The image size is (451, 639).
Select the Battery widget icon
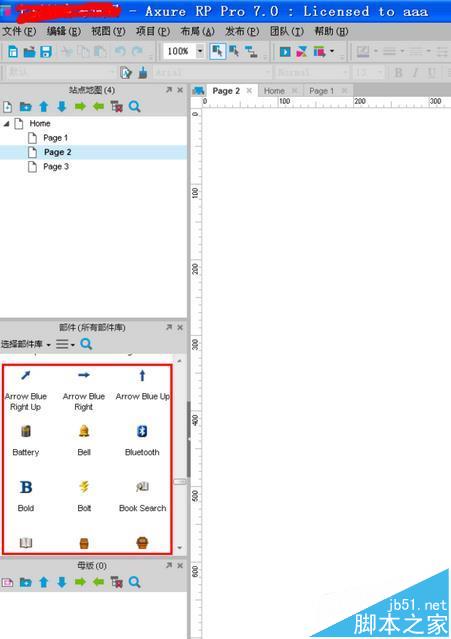click(x=26, y=431)
